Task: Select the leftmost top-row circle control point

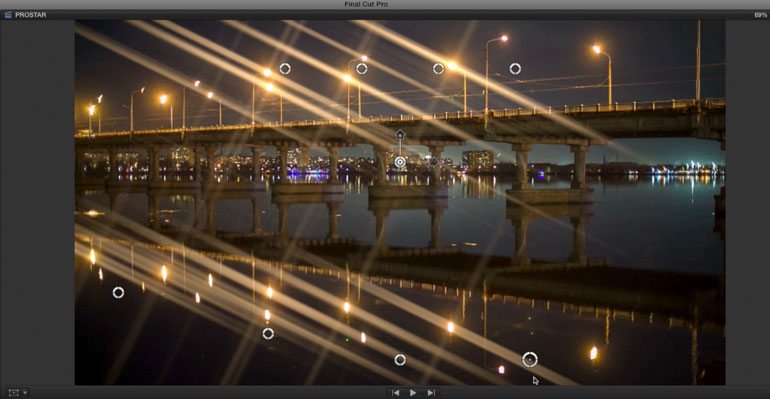Action: coord(285,69)
